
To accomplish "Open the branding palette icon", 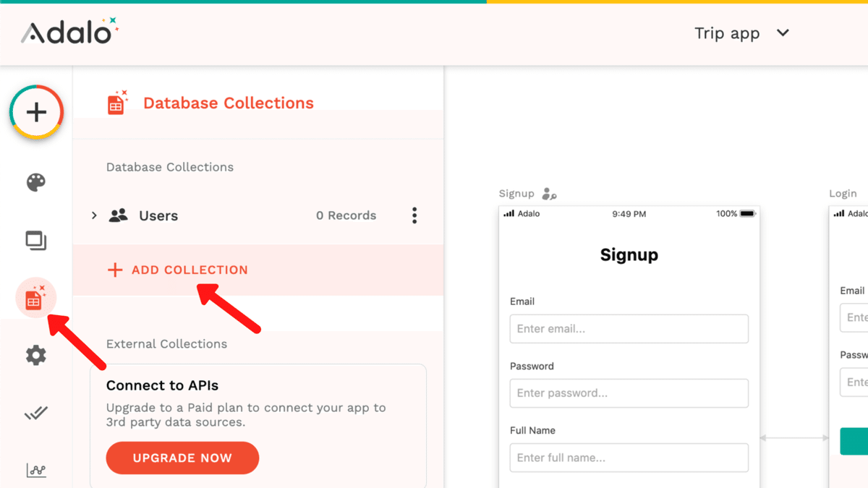I will [x=36, y=182].
